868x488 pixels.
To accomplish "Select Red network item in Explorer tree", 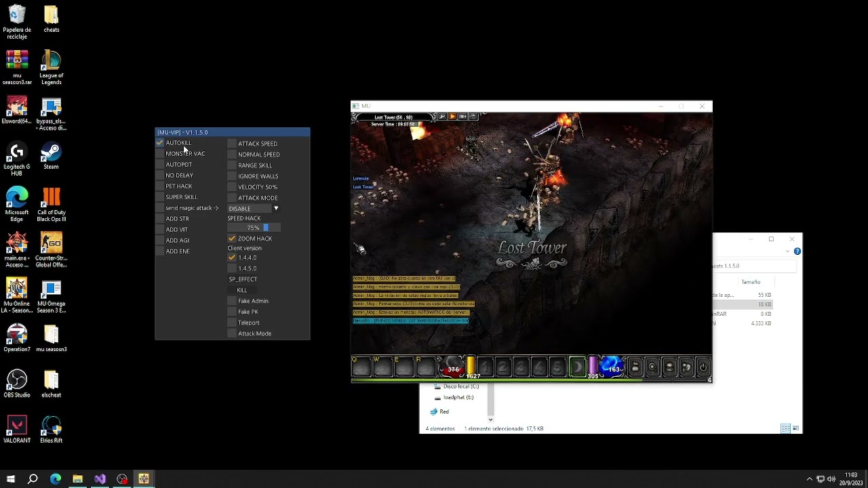I will (439, 411).
